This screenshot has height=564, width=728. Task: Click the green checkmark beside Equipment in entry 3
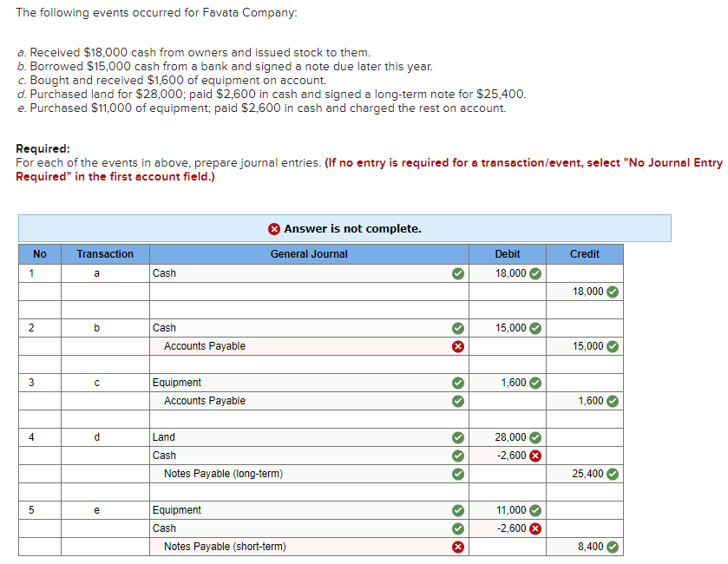458,383
